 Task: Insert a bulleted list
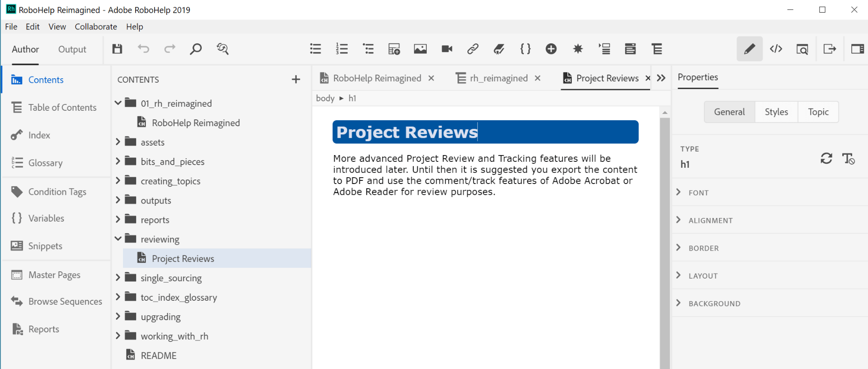click(316, 49)
